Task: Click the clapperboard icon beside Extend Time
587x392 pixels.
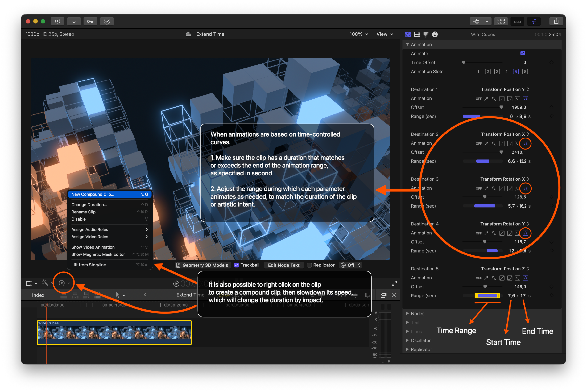Action: tap(188, 34)
